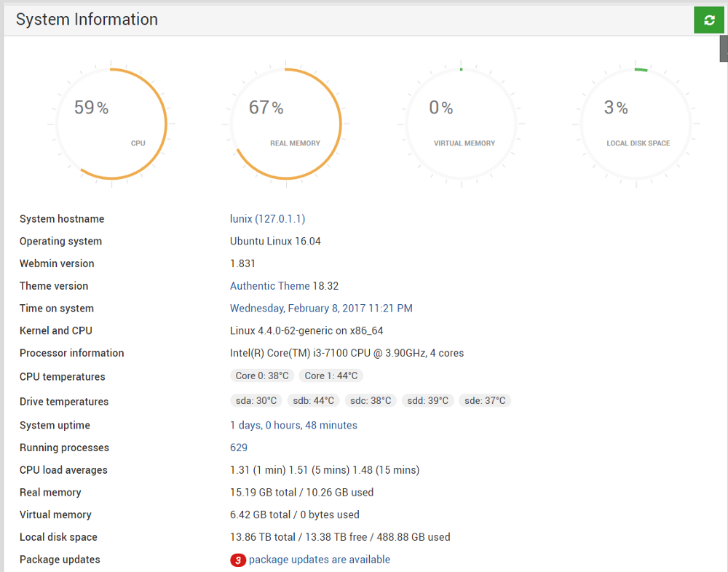This screenshot has width=728, height=572.
Task: Click the Operating system label
Action: [60, 241]
